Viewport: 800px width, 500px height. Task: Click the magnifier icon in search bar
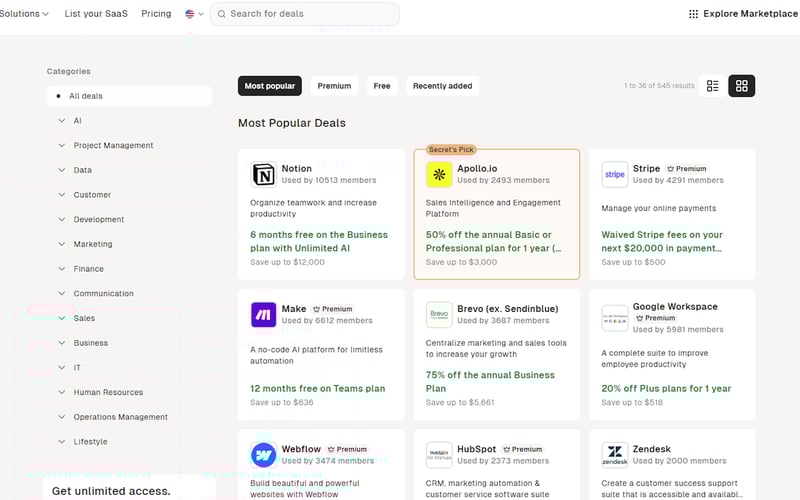coord(221,14)
